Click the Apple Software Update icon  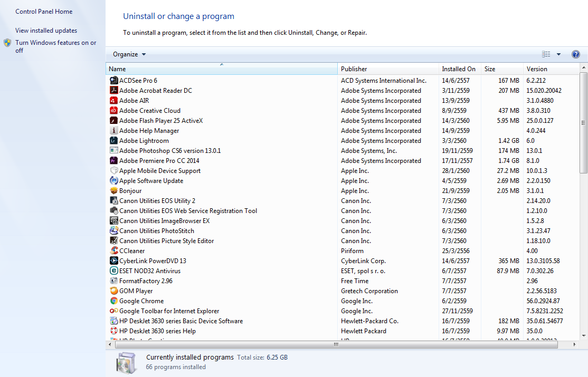(x=113, y=181)
